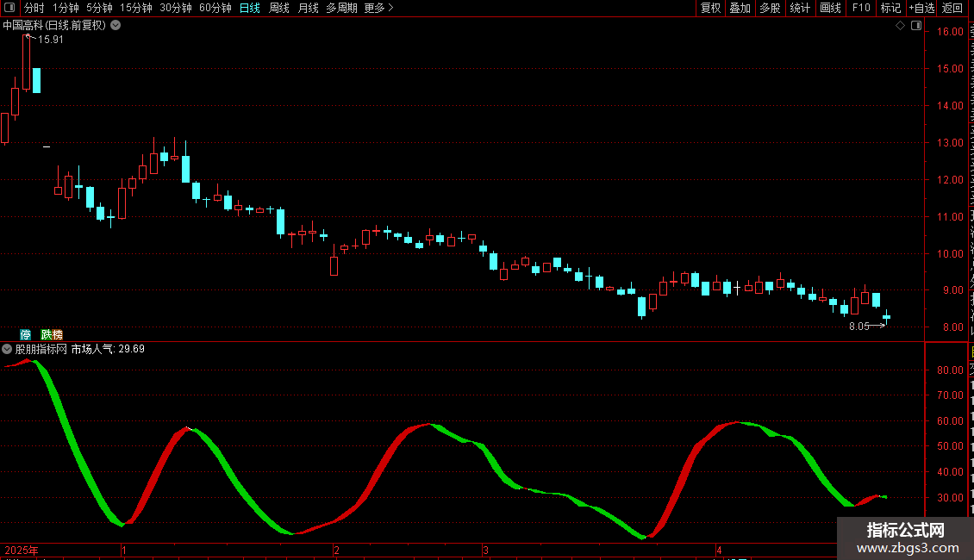Click the month 4 marker on time axis
Viewport: 974px width, 560px height.
point(720,551)
